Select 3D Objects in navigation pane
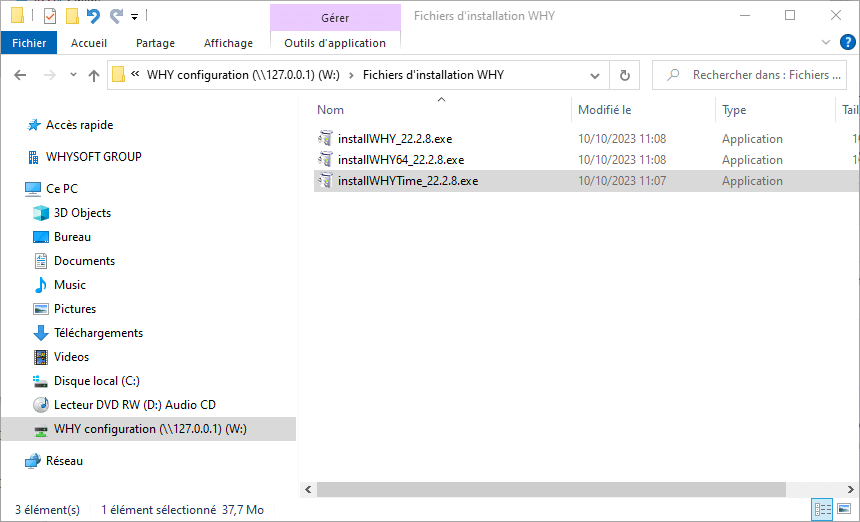Screen dimensions: 860x522 [82, 213]
